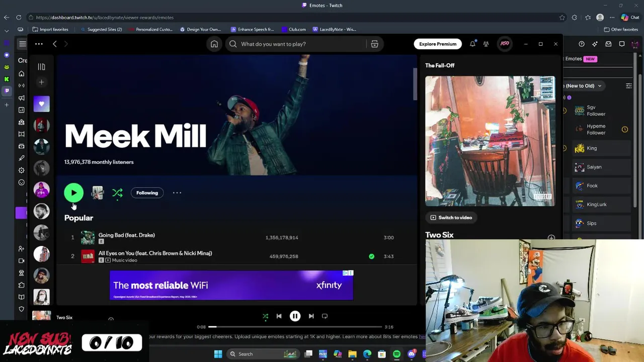This screenshot has height=362, width=644.
Task: Open Liked Songs in the Spotify sidebar
Action: pos(41,104)
